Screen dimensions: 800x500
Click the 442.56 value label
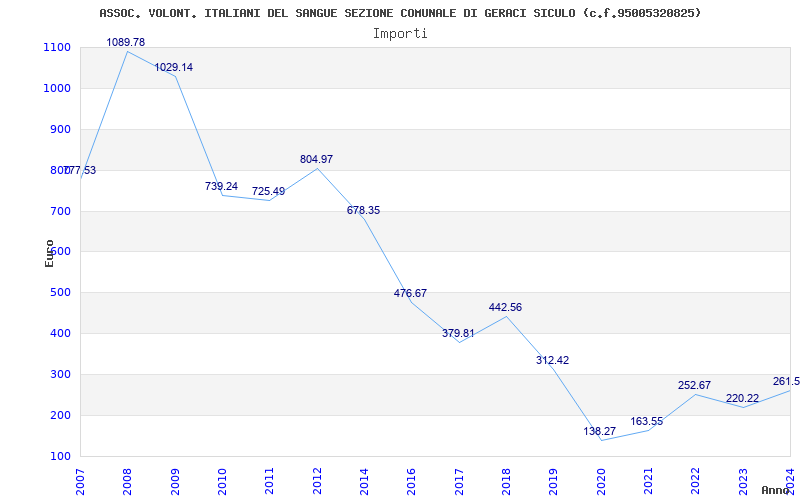(505, 307)
